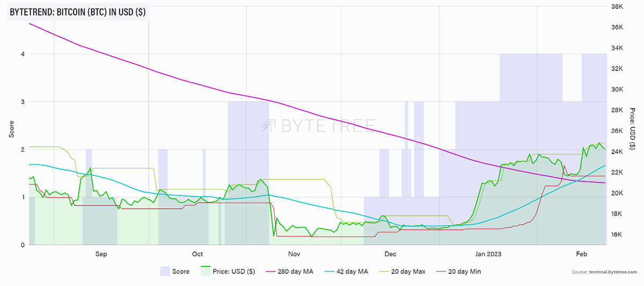Click the 16K price axis label
Image resolution: width=644 pixels, height=286 pixels.
pos(617,235)
